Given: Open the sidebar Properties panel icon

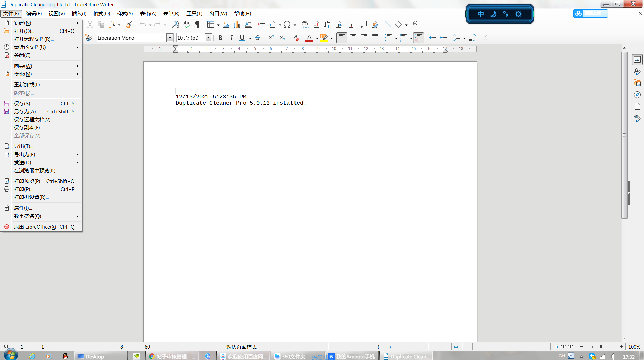Looking at the screenshot, I should 637,60.
